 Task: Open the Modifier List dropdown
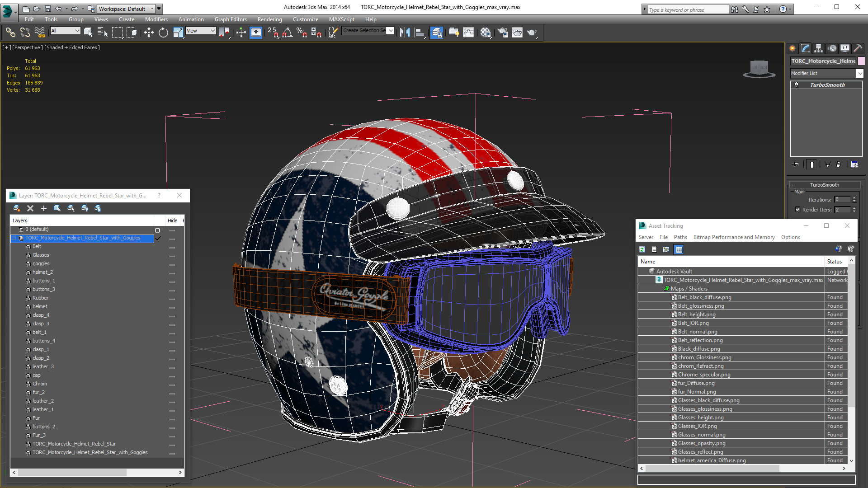pyautogui.click(x=826, y=73)
